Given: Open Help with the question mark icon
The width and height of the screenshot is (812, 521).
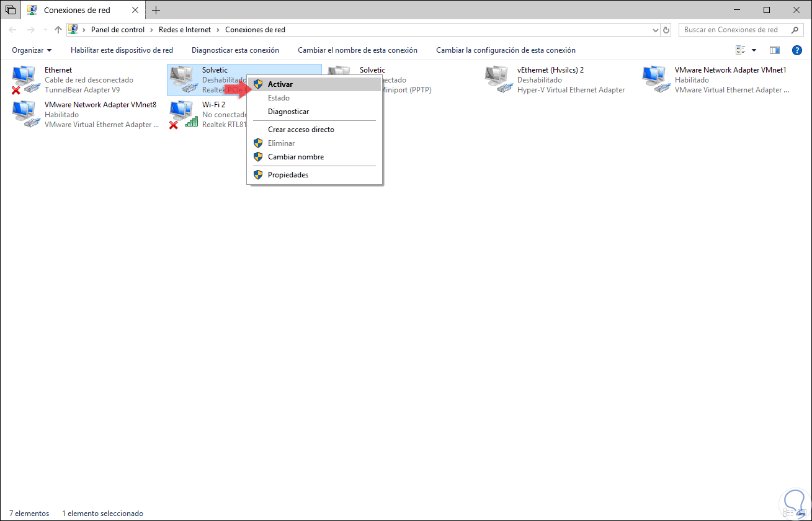Looking at the screenshot, I should click(797, 50).
